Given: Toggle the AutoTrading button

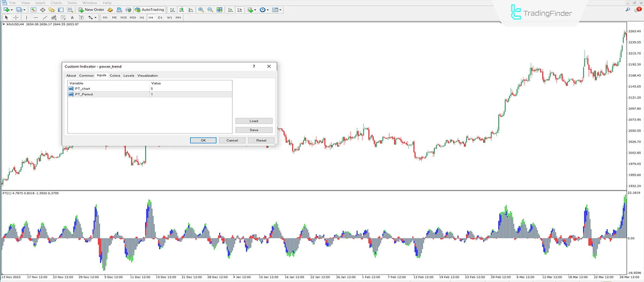Looking at the screenshot, I should click(x=149, y=10).
